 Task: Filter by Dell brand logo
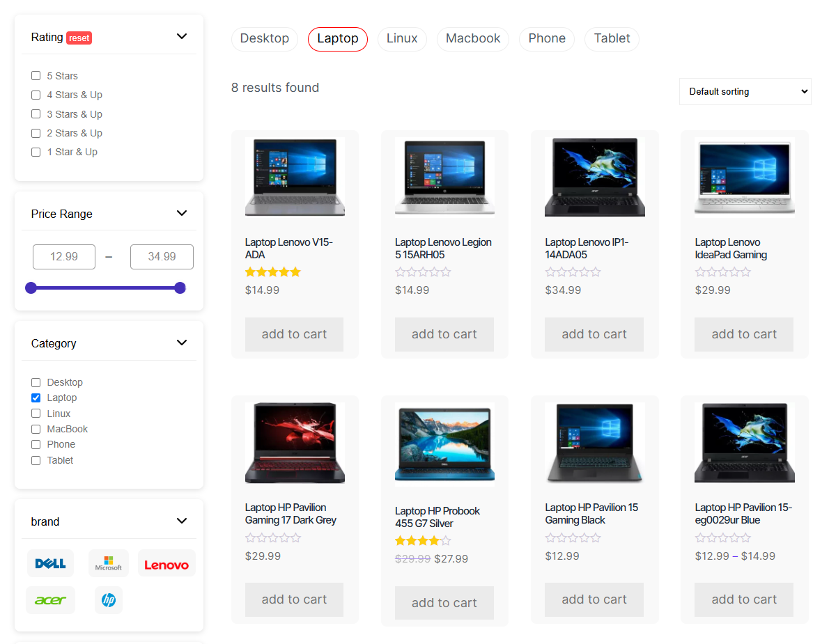50,564
